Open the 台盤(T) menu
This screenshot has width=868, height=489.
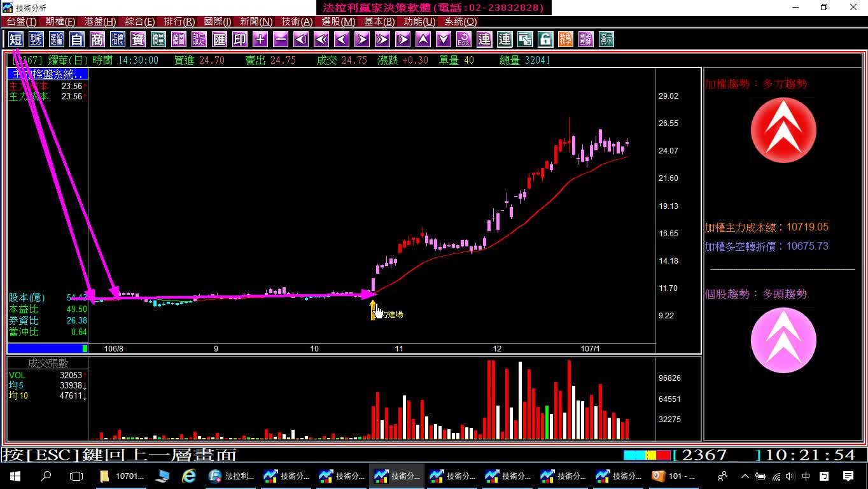(22, 22)
